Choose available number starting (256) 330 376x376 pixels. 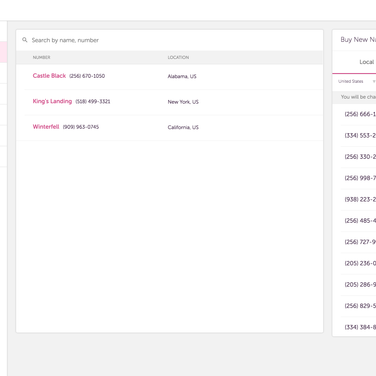coord(360,157)
